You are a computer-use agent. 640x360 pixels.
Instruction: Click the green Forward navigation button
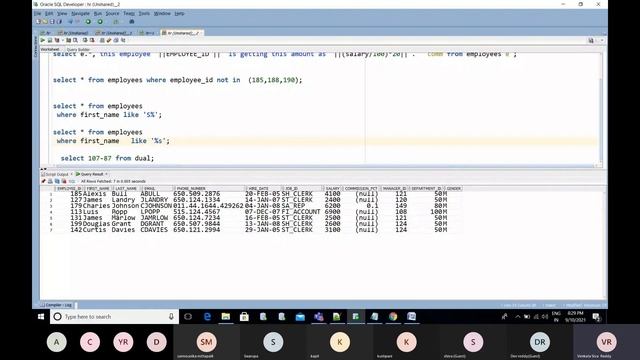point(100,22)
